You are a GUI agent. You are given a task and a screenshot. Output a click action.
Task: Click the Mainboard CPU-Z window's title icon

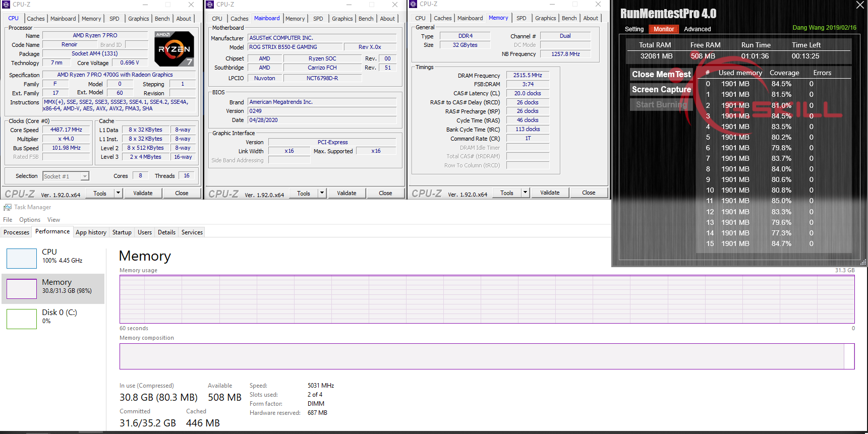coord(210,5)
